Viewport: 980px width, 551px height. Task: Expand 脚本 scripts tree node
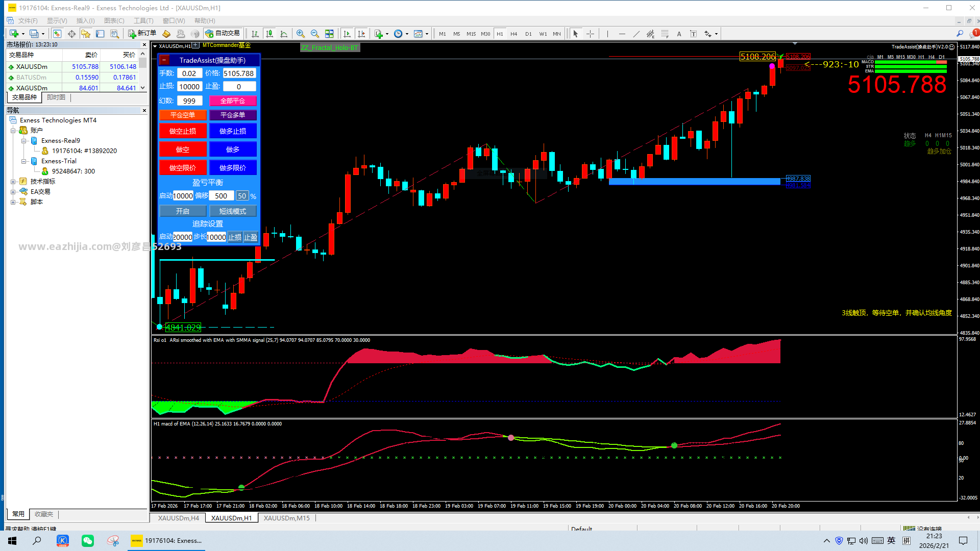13,202
